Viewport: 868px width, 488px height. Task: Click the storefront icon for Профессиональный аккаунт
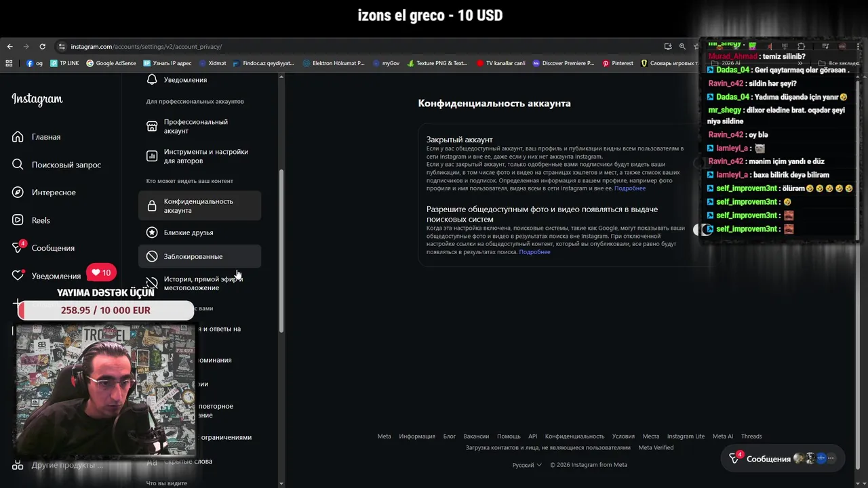pyautogui.click(x=152, y=126)
